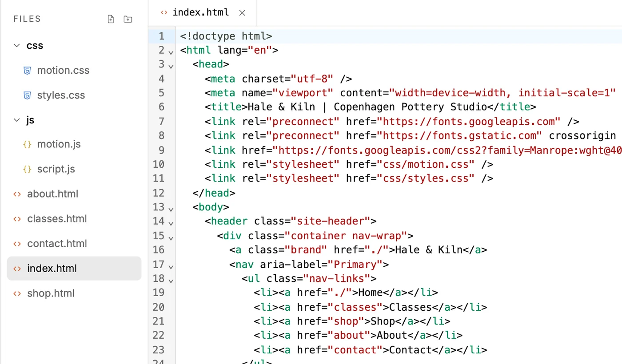Viewport: 622px width, 364px height.
Task: Click the FILES panel heading
Action: 27,19
